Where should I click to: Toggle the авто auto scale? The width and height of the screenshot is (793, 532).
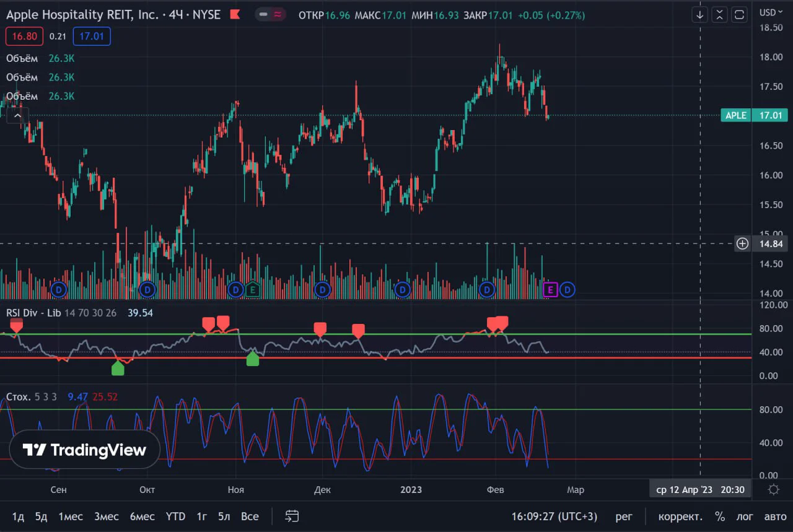[775, 517]
